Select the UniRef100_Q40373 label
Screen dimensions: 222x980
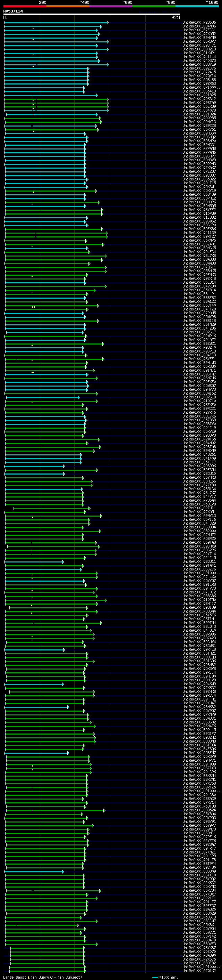tap(199, 60)
